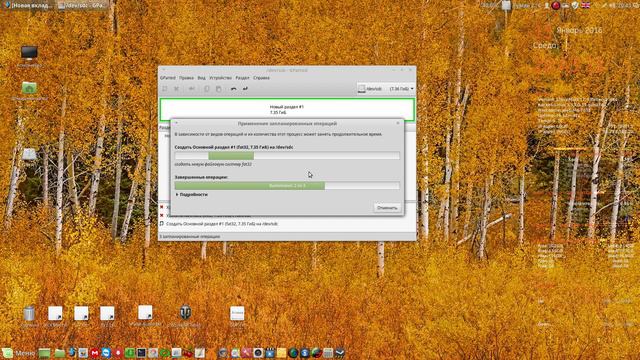Open the yellow sticky note icon in taskbar
Image resolution: width=640 pixels, height=360 pixels.
click(282, 353)
